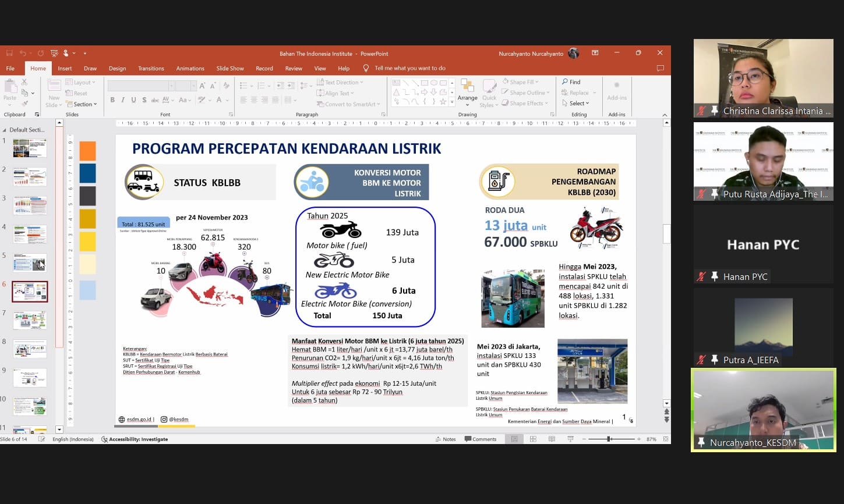Toggle Normal view button in status bar

point(514,439)
